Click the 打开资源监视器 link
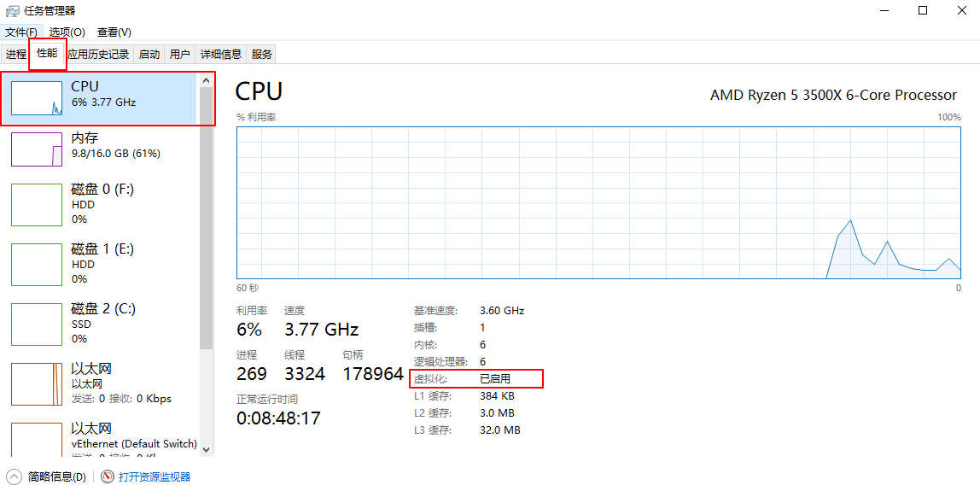The image size is (980, 491). [x=155, y=476]
